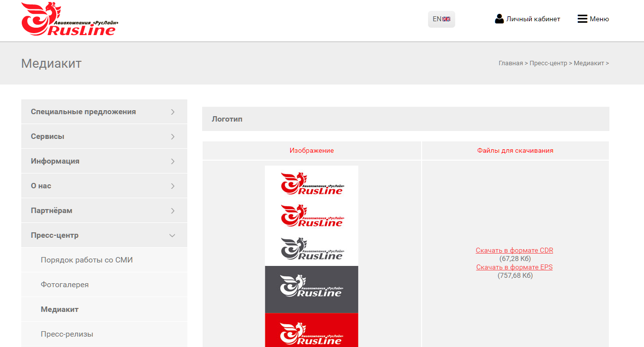Download logo via Скачать в формате CDR
The image size is (644, 347).
pos(515,250)
